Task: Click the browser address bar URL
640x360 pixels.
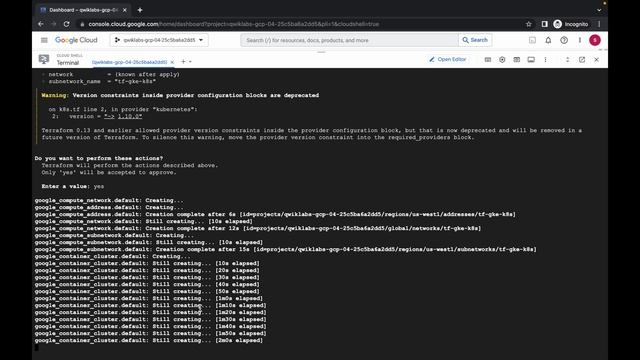Action: (233, 24)
